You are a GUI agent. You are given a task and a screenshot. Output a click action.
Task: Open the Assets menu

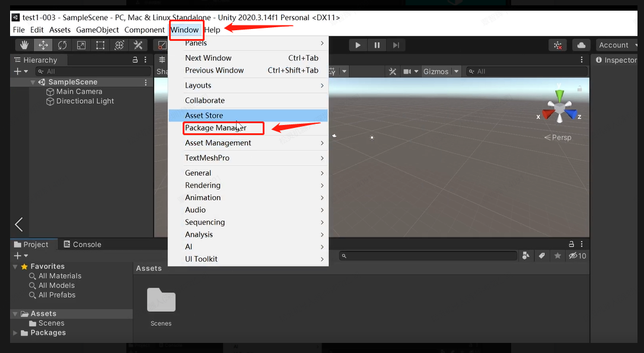coord(59,30)
